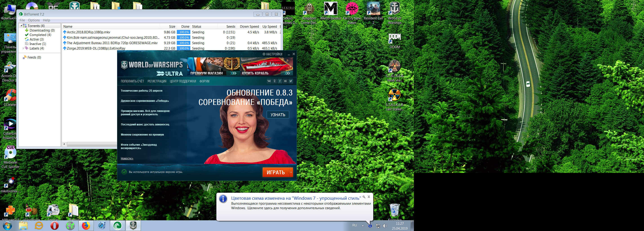The height and width of the screenshot is (231, 644).
Task: Open the BitTorrent Options menu
Action: click(34, 20)
